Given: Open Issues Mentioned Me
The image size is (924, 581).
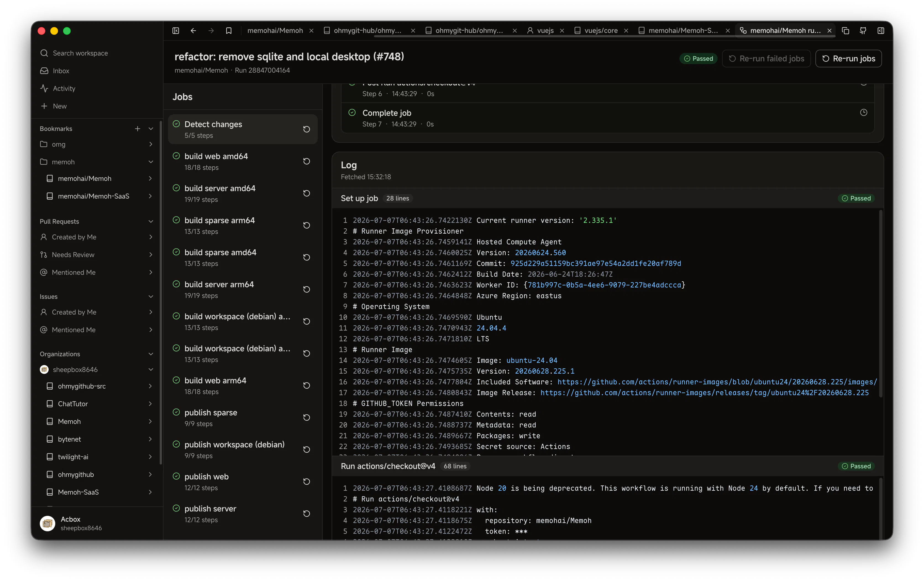Looking at the screenshot, I should coord(96,330).
